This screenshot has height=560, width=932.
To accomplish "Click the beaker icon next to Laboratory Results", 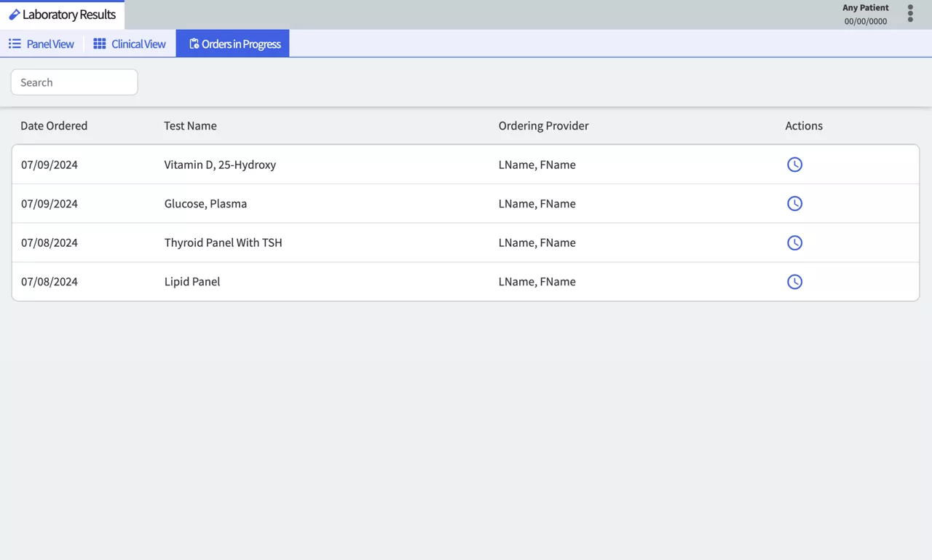I will pyautogui.click(x=15, y=14).
